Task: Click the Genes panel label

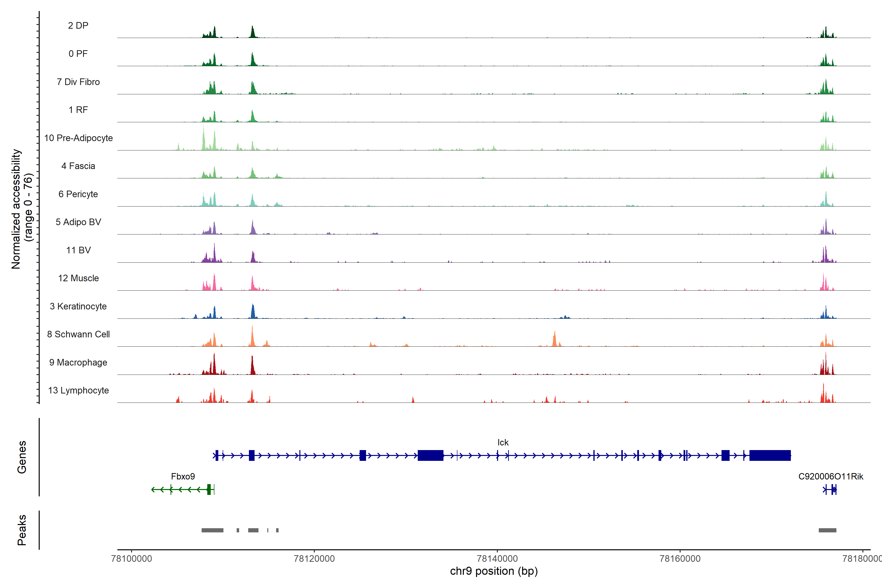Action: (22, 457)
